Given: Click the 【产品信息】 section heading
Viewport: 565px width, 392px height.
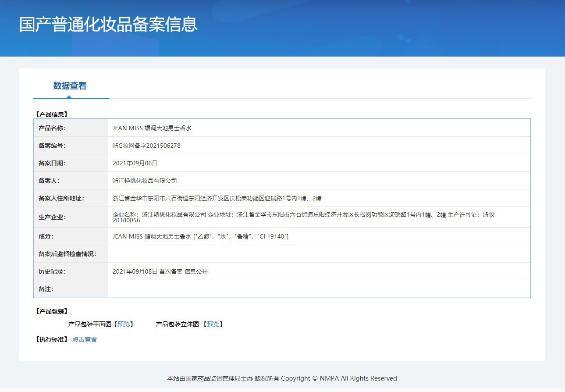Looking at the screenshot, I should tap(51, 114).
